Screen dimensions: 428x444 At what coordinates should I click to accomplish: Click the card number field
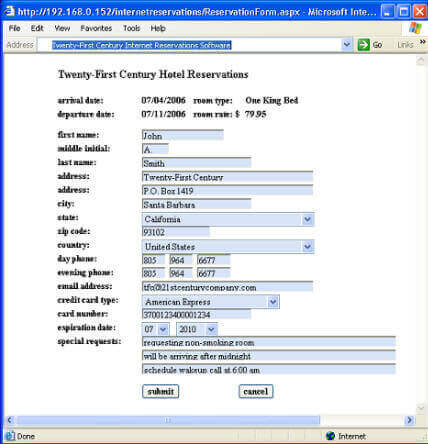point(196,314)
